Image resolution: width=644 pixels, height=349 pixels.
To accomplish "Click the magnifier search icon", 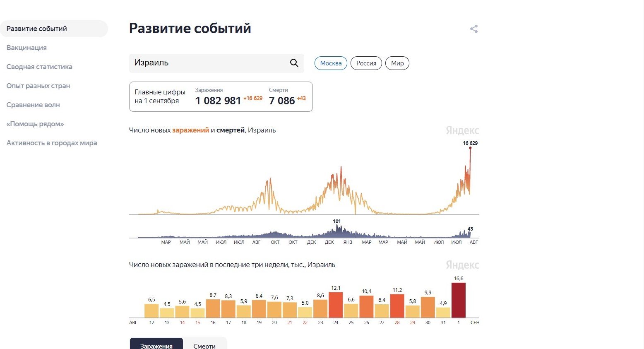I will 294,63.
